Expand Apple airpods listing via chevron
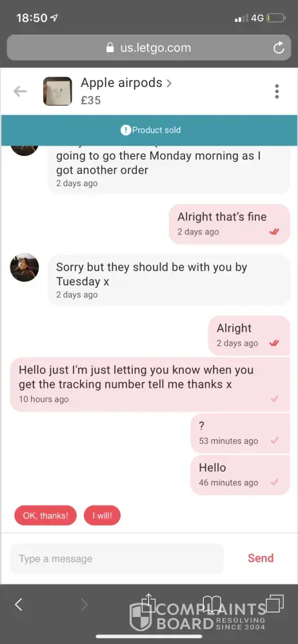298x644 pixels. coord(169,83)
